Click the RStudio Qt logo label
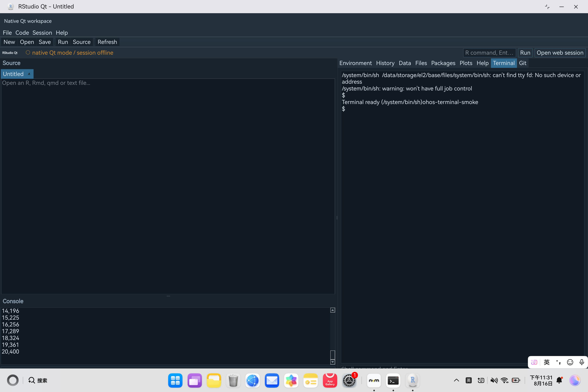The image size is (588, 392). pos(10,53)
